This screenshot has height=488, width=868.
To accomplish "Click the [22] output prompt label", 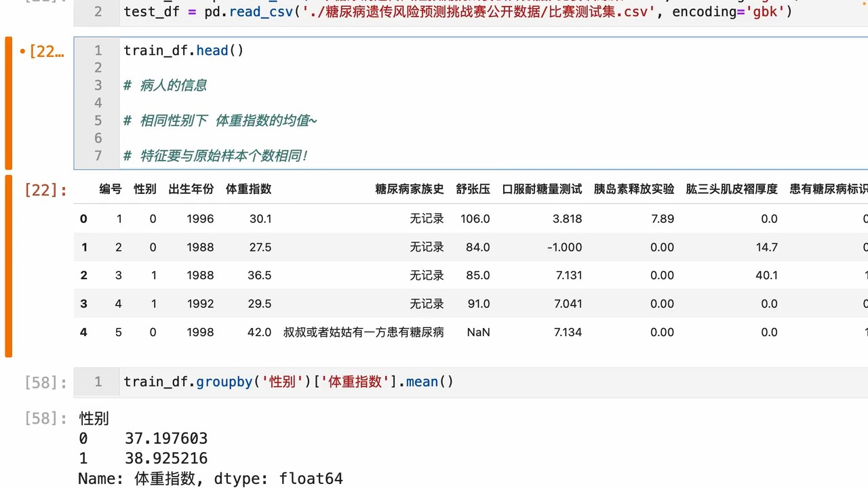I will [45, 190].
